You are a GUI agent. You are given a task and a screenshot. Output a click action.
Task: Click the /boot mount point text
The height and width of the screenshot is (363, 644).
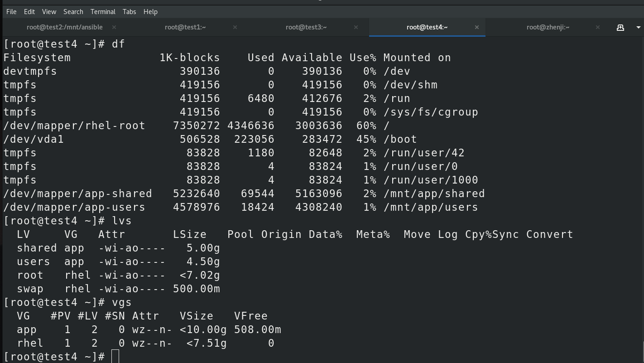coord(400,139)
